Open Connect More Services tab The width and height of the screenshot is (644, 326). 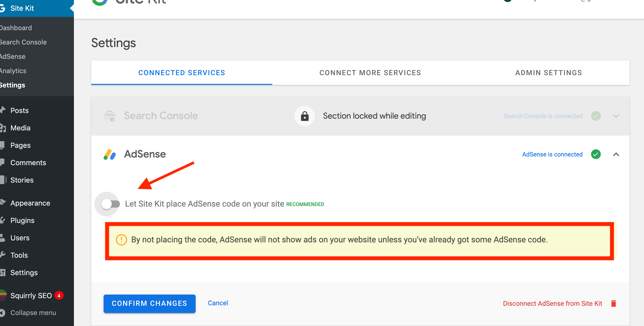[x=370, y=73]
